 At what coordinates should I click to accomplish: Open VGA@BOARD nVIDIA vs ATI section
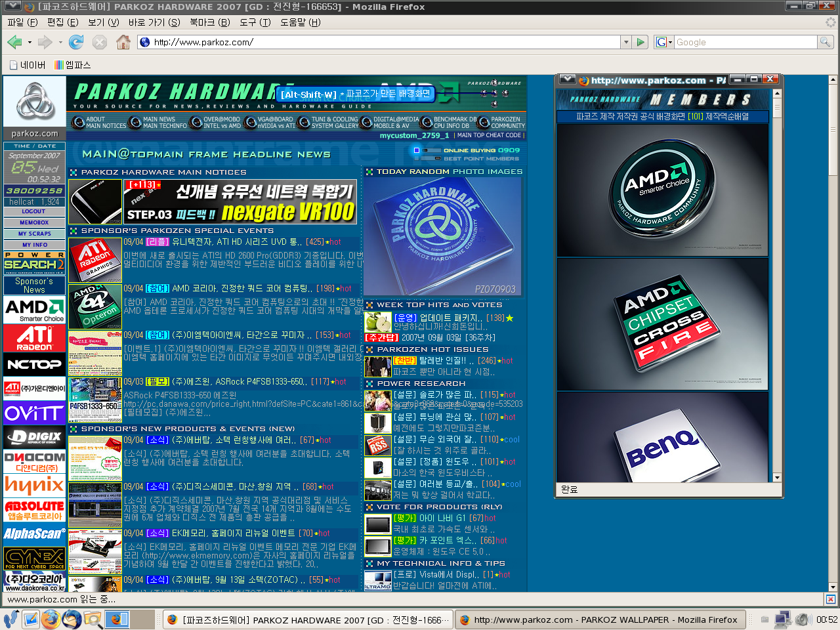click(x=268, y=123)
